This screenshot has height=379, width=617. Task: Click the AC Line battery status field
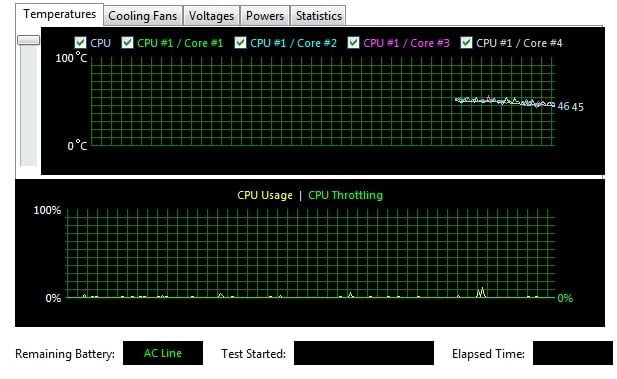pyautogui.click(x=163, y=353)
